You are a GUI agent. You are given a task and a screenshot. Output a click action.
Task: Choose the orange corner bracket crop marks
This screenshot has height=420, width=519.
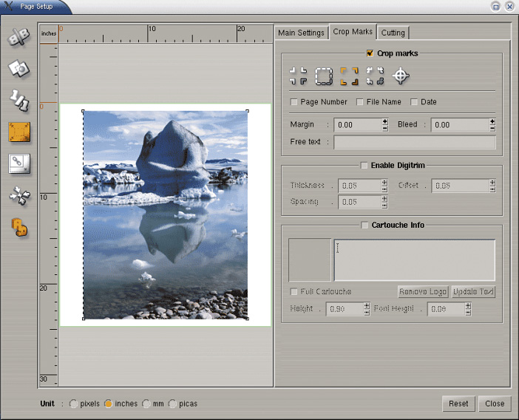[349, 75]
